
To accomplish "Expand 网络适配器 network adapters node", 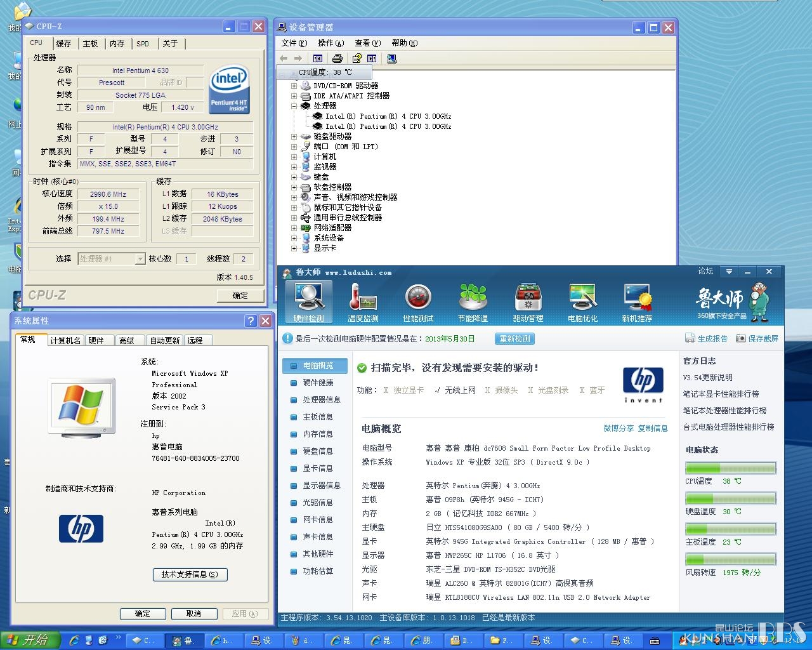I will pos(294,228).
